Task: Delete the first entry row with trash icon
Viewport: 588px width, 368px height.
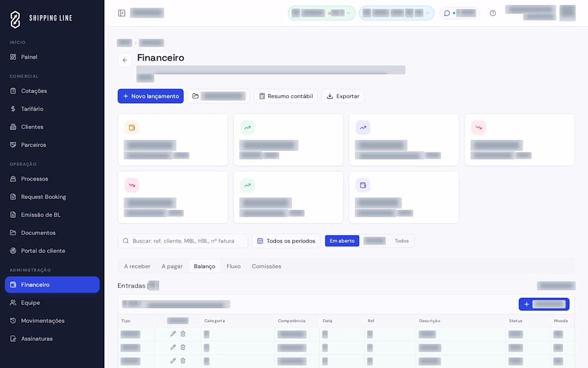Action: (x=183, y=334)
